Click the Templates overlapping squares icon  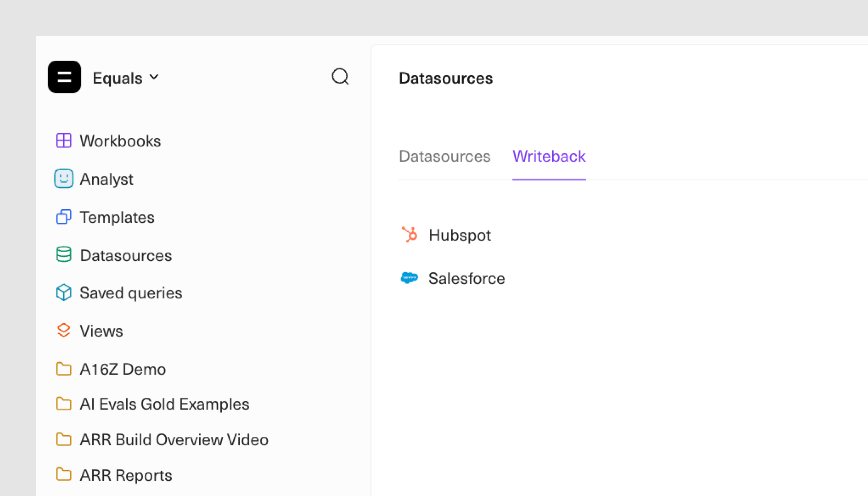point(64,217)
